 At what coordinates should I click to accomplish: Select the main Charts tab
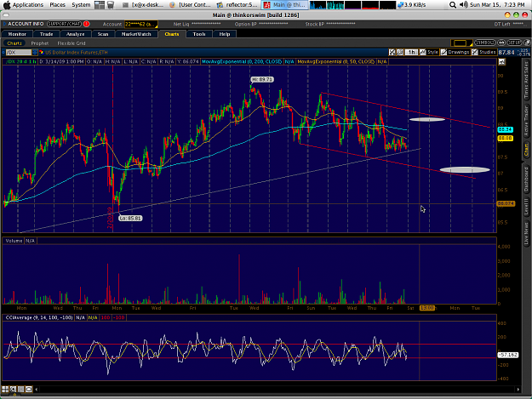tap(172, 34)
